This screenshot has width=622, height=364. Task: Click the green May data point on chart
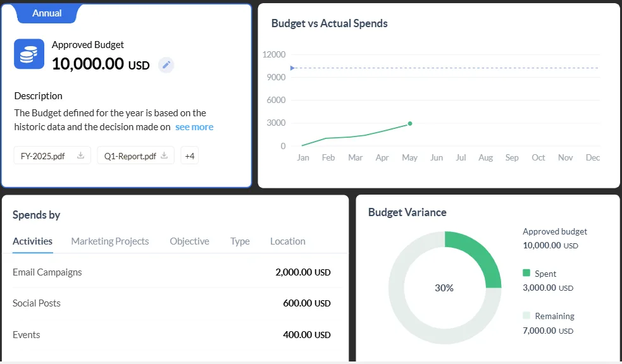click(410, 124)
